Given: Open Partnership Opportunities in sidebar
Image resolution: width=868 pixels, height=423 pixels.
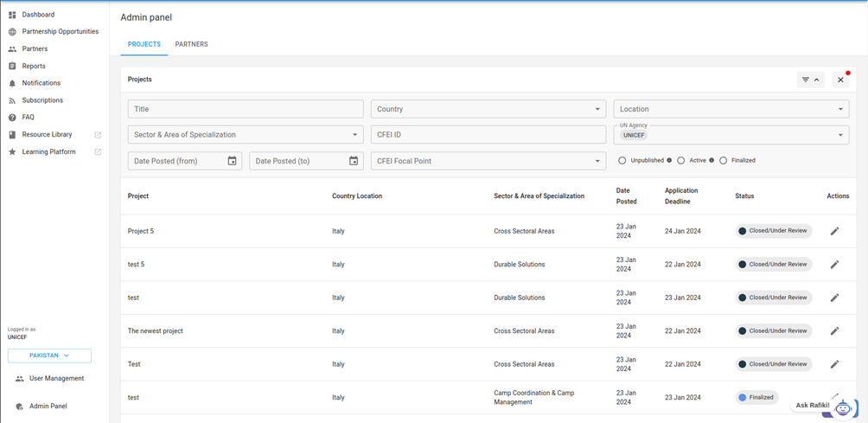Looking at the screenshot, I should point(60,32).
